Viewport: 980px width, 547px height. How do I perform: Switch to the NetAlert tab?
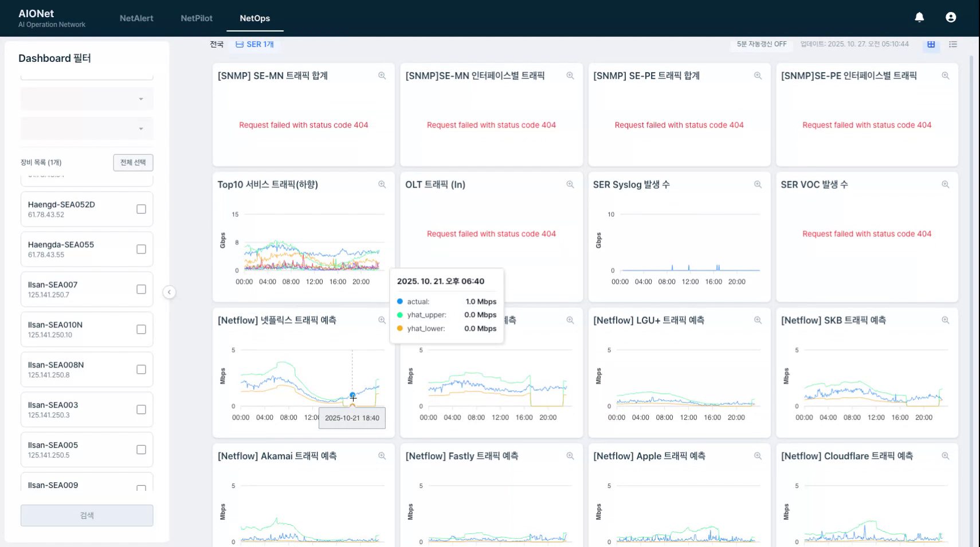[136, 18]
